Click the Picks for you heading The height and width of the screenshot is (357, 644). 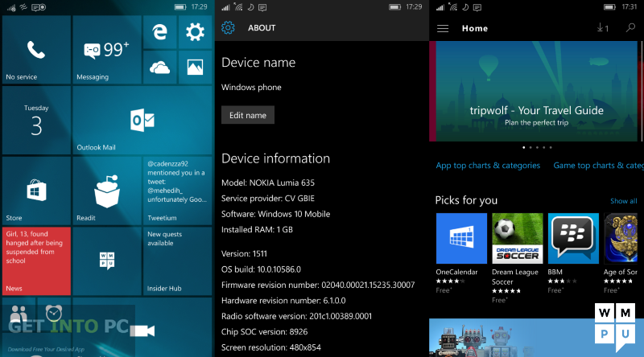pyautogui.click(x=466, y=200)
